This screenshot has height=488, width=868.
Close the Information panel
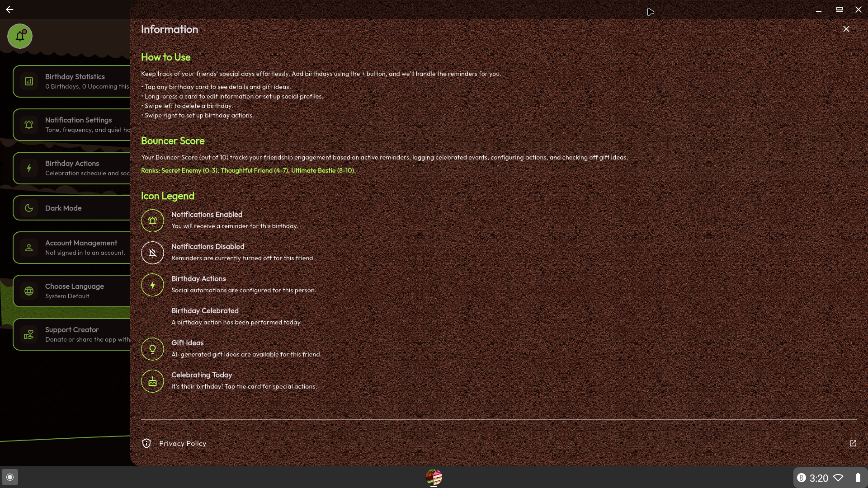point(846,29)
